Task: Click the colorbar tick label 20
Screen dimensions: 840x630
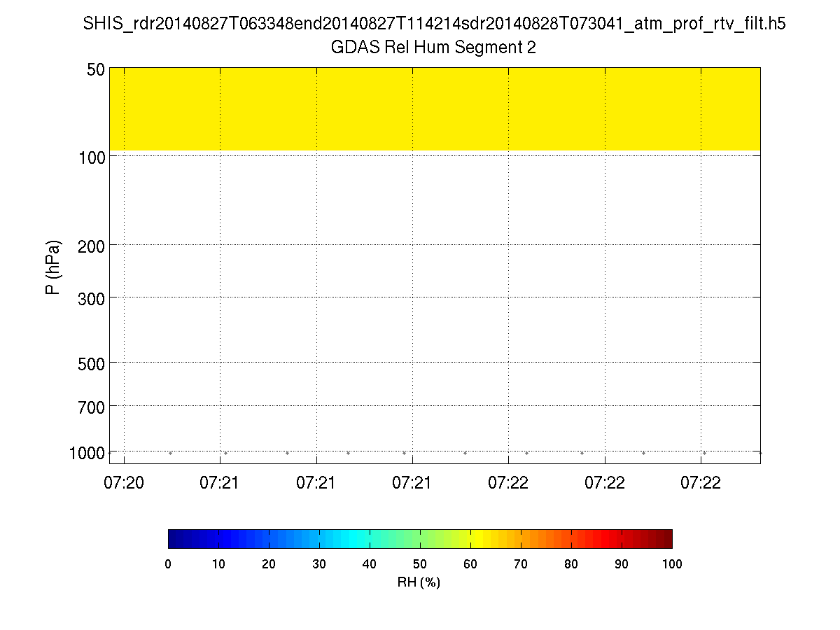Action: click(269, 564)
